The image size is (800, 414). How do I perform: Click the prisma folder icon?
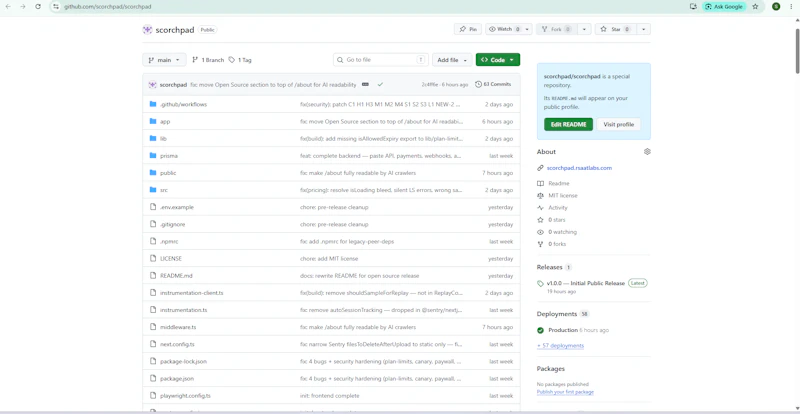click(x=153, y=155)
